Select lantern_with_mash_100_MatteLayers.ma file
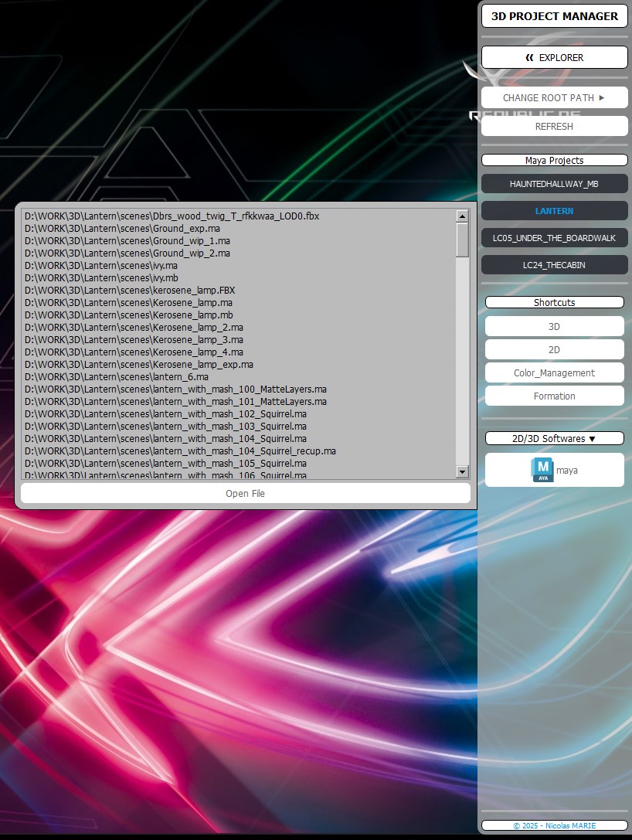The width and height of the screenshot is (632, 840). pos(175,389)
